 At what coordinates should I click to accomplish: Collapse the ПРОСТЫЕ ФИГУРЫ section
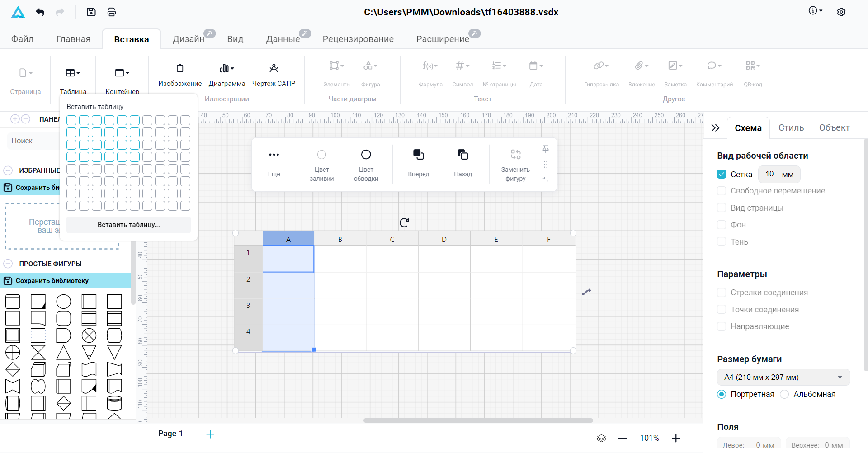tap(8, 264)
